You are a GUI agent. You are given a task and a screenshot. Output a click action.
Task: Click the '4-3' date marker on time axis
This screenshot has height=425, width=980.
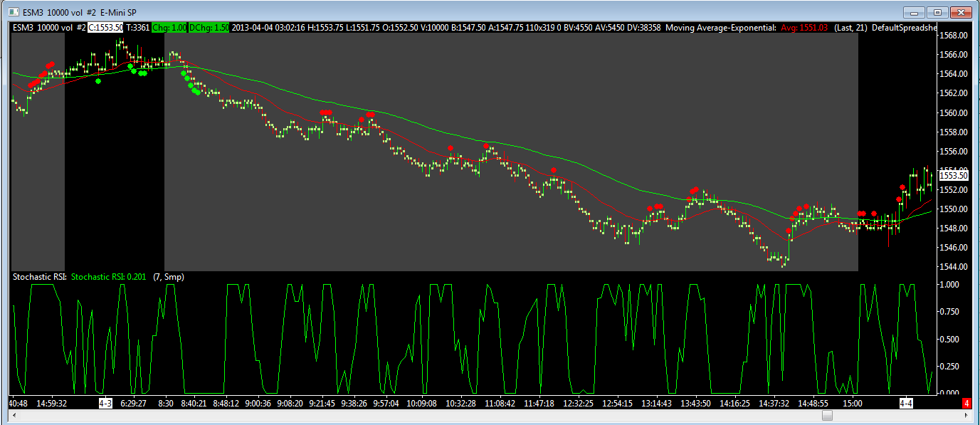coord(105,403)
